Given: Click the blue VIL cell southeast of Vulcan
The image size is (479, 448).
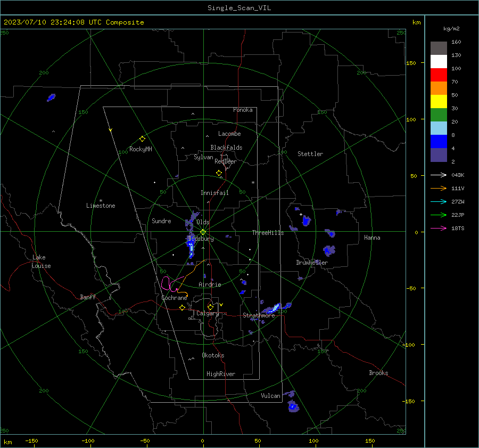Looking at the screenshot, I should (x=293, y=406).
